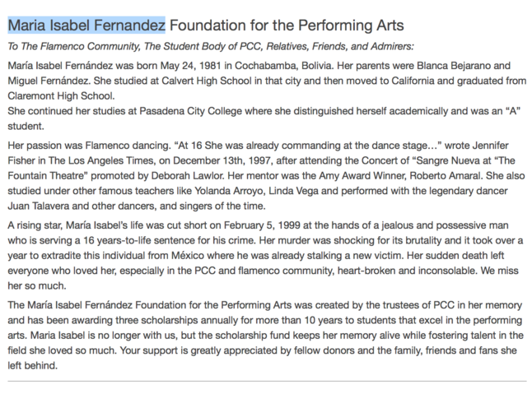Click 'Foundation for the Performing Arts' heading

tap(287, 25)
